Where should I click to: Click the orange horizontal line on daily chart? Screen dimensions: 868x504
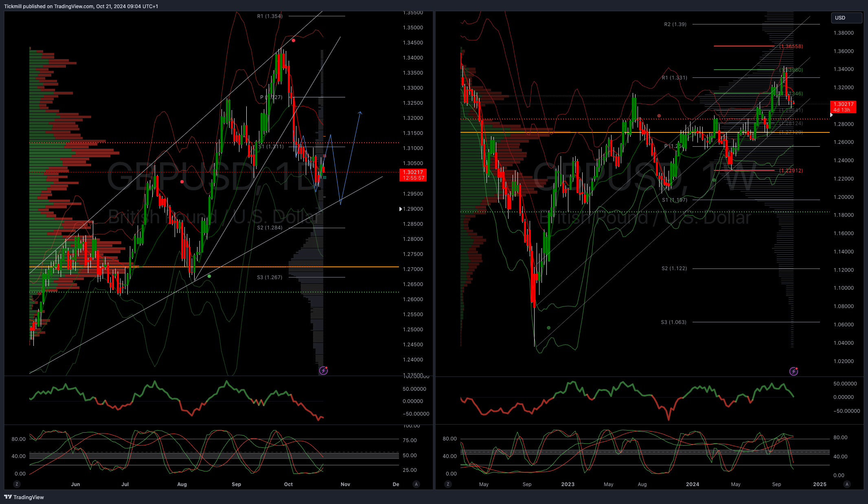pyautogui.click(x=214, y=267)
